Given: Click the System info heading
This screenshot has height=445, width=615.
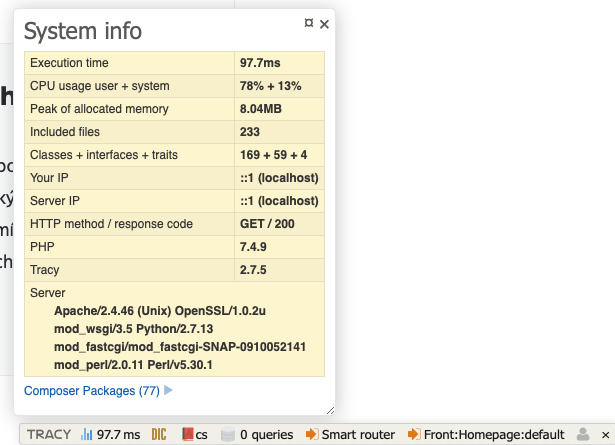Looking at the screenshot, I should tap(82, 31).
